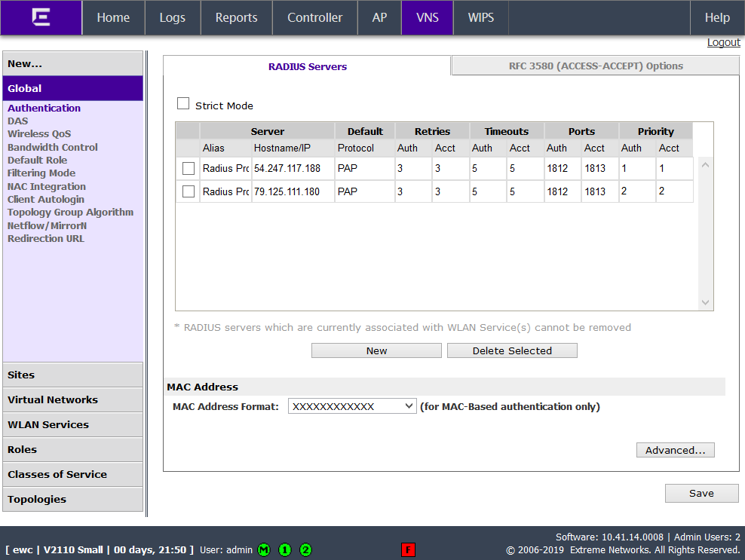This screenshot has width=745, height=560.
Task: Click PAP protocol cell for 54.247.117.188
Action: [x=364, y=168]
